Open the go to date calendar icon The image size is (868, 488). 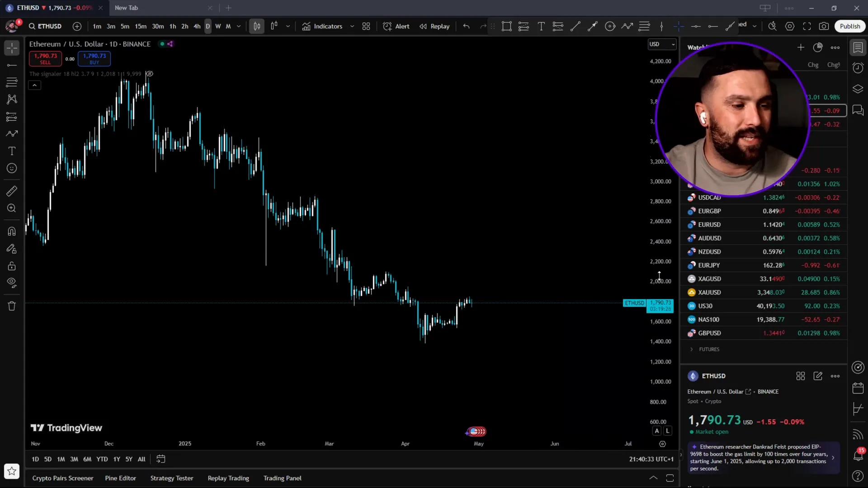(160, 459)
